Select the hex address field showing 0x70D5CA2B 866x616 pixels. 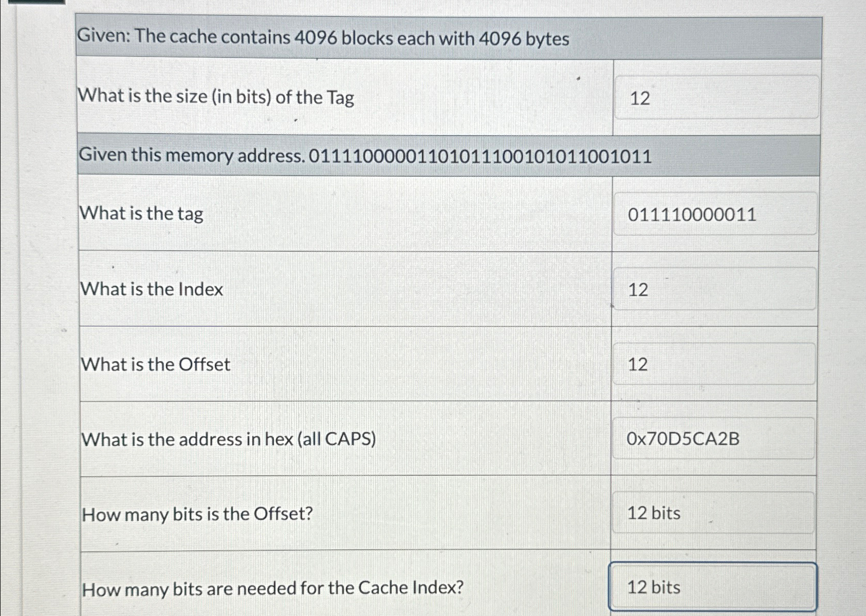point(714,439)
